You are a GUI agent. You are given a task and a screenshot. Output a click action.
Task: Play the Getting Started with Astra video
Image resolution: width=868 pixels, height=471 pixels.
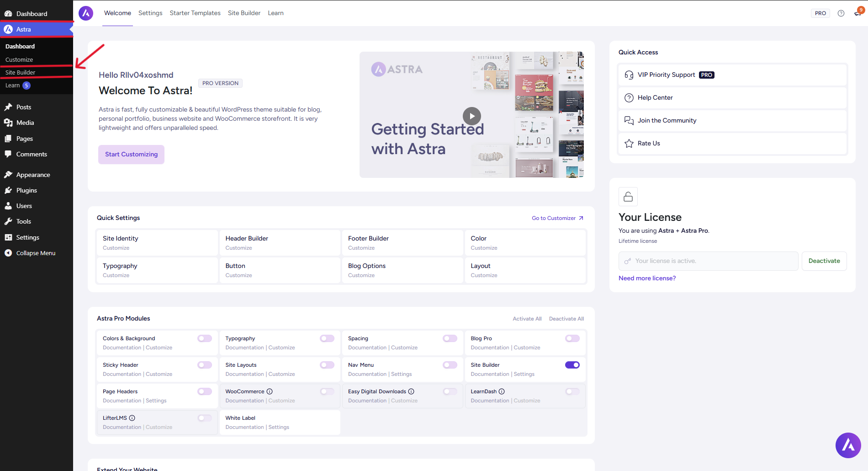click(x=472, y=116)
